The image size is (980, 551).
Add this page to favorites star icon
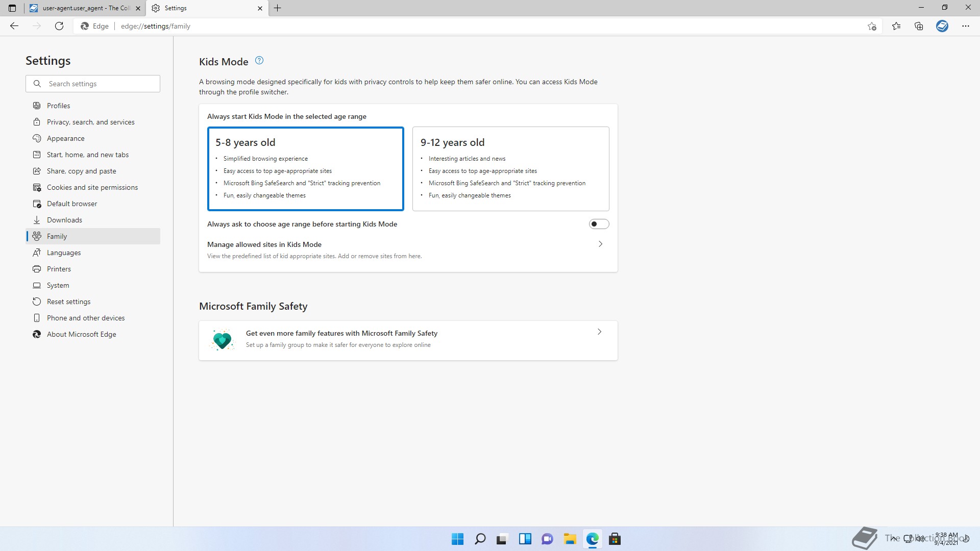pyautogui.click(x=872, y=26)
